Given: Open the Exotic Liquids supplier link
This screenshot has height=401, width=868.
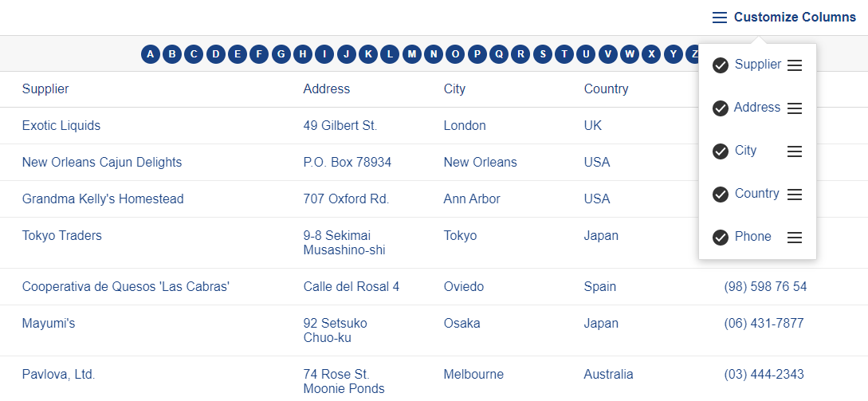Looking at the screenshot, I should click(61, 126).
